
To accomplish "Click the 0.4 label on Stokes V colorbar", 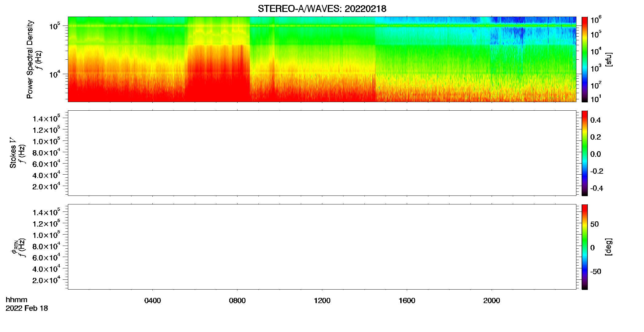I will 595,120.
